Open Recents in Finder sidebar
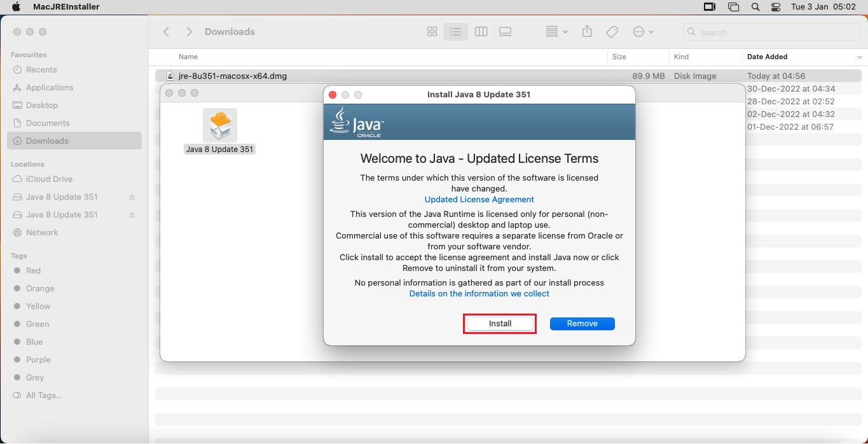The width and height of the screenshot is (868, 444). click(41, 69)
